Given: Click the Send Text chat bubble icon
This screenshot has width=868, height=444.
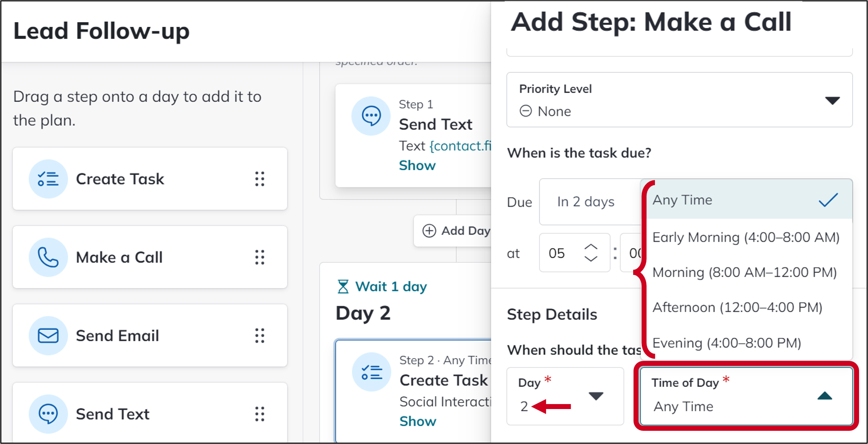Looking at the screenshot, I should (48, 414).
